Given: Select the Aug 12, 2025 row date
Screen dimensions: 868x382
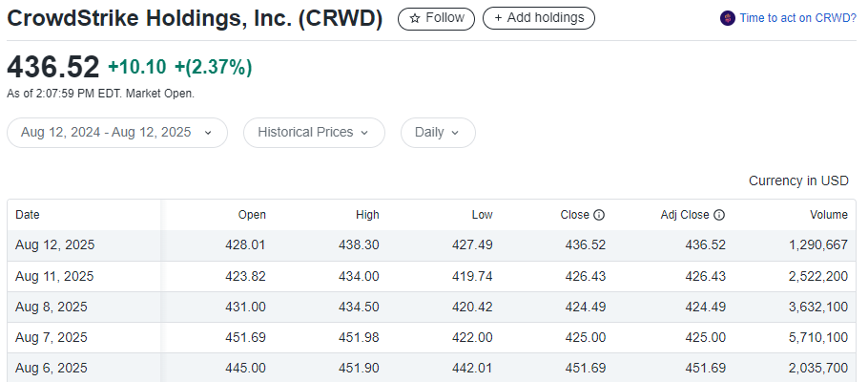Looking at the screenshot, I should [55, 245].
